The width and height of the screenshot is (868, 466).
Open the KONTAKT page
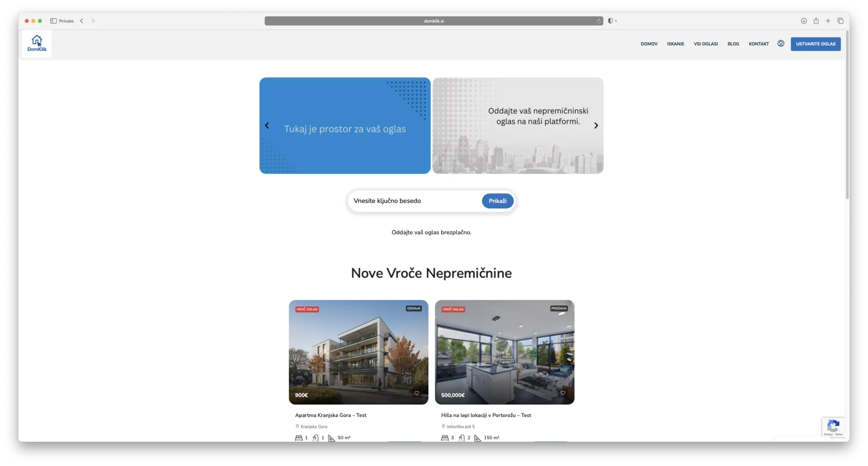[758, 44]
